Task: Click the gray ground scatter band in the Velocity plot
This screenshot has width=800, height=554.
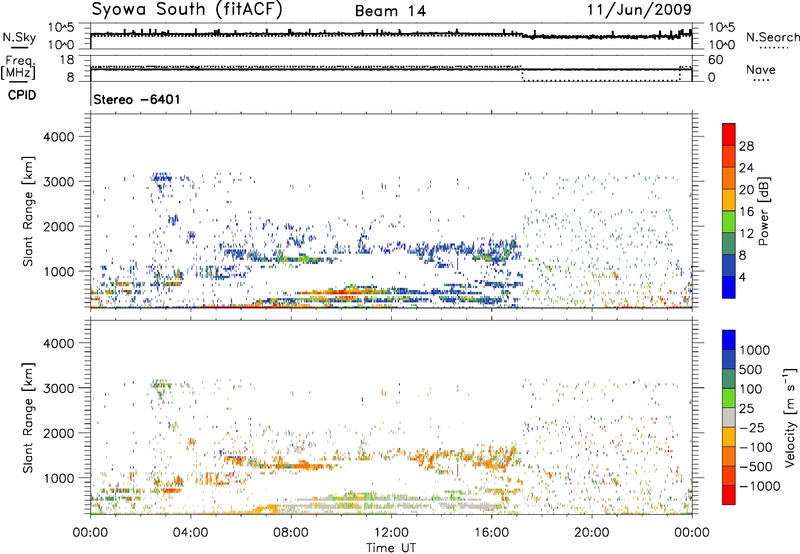Action: [x=393, y=505]
